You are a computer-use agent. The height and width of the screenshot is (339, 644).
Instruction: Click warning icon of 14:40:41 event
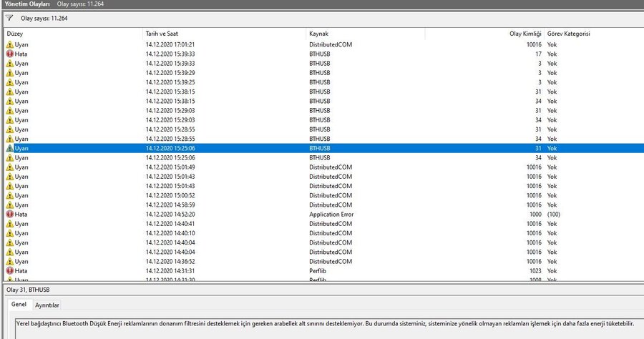click(x=10, y=224)
